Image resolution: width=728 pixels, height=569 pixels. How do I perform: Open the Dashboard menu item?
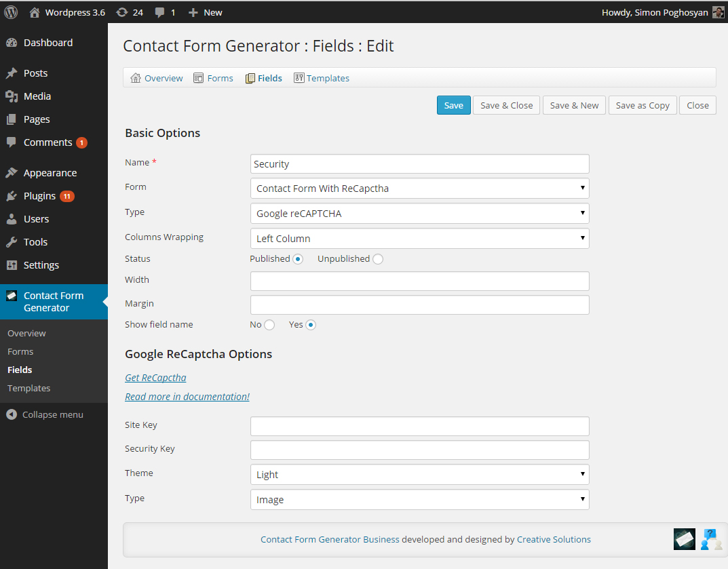pos(48,43)
